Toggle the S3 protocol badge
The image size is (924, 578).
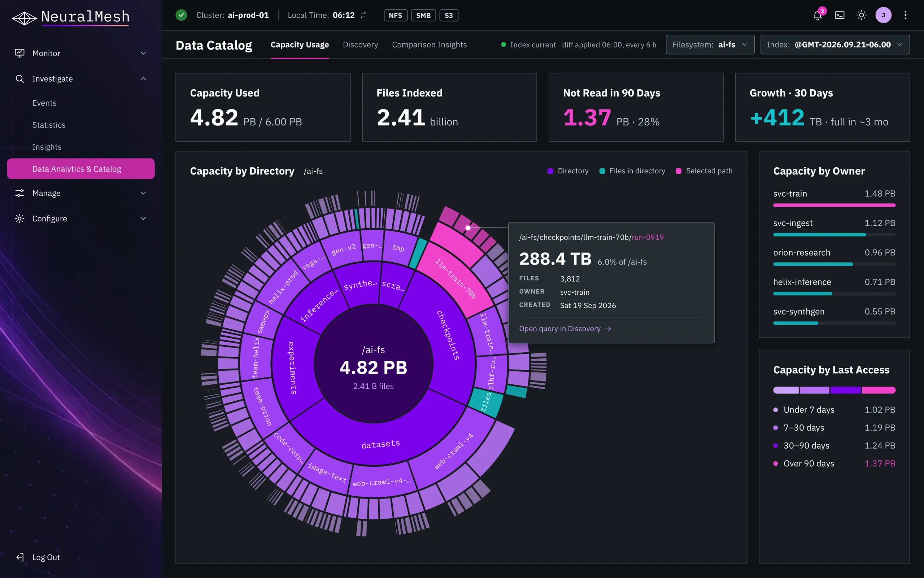[x=449, y=15]
